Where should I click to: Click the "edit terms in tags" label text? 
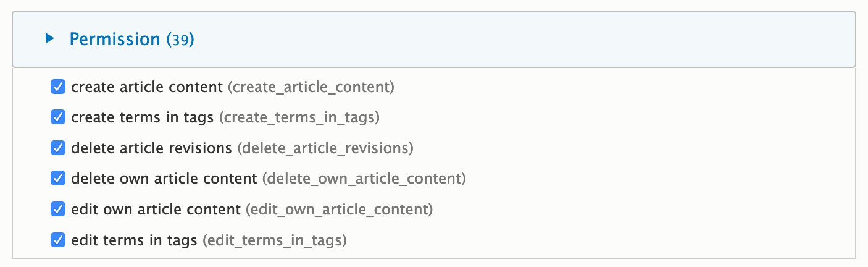click(x=135, y=240)
